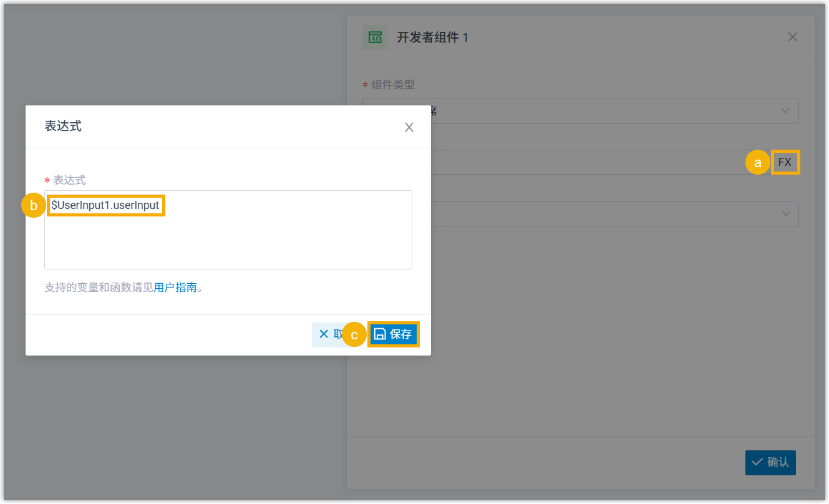Open the dropdown below the FX field
Viewport: 829px width, 504px height.
[x=785, y=213]
